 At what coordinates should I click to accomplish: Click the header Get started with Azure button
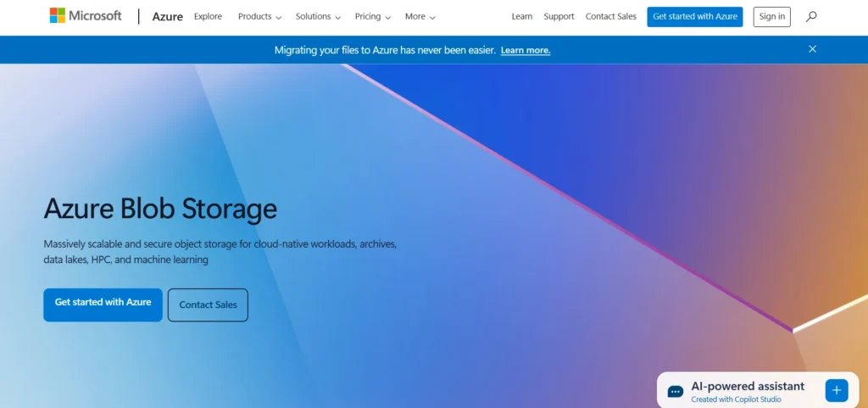695,17
